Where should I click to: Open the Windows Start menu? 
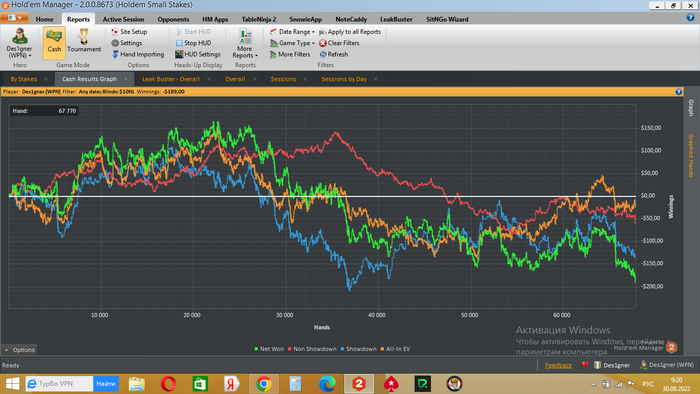coord(12,384)
